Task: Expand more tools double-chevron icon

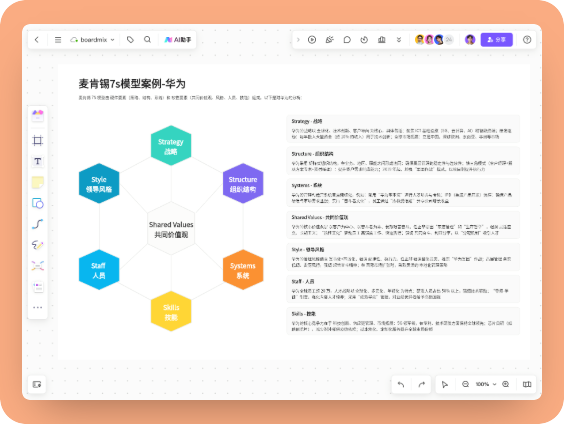Action: (399, 40)
